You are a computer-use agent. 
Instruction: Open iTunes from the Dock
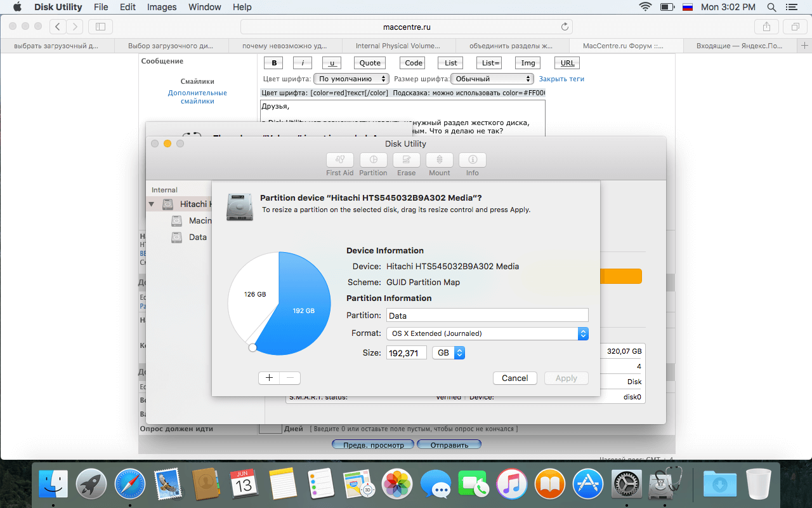[512, 485]
